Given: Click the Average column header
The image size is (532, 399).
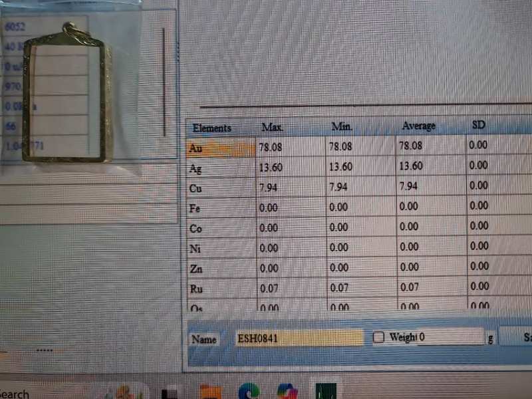Looking at the screenshot, I should click(x=418, y=126).
